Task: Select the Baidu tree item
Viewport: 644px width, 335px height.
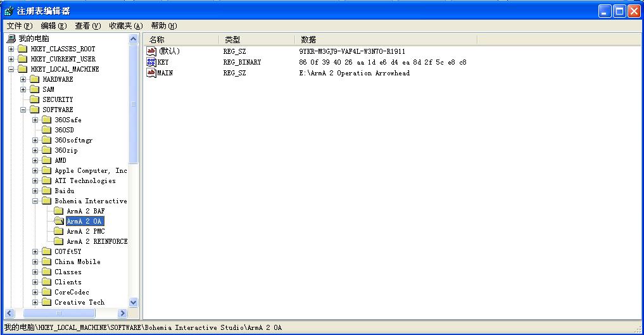Action: click(x=65, y=191)
